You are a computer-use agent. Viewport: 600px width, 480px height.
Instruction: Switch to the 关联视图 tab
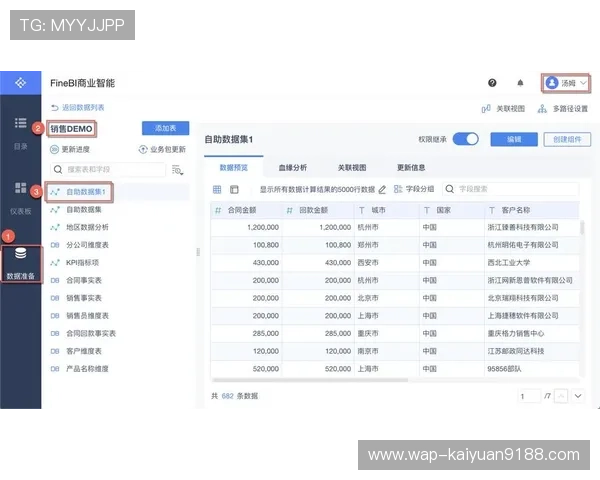tap(352, 168)
